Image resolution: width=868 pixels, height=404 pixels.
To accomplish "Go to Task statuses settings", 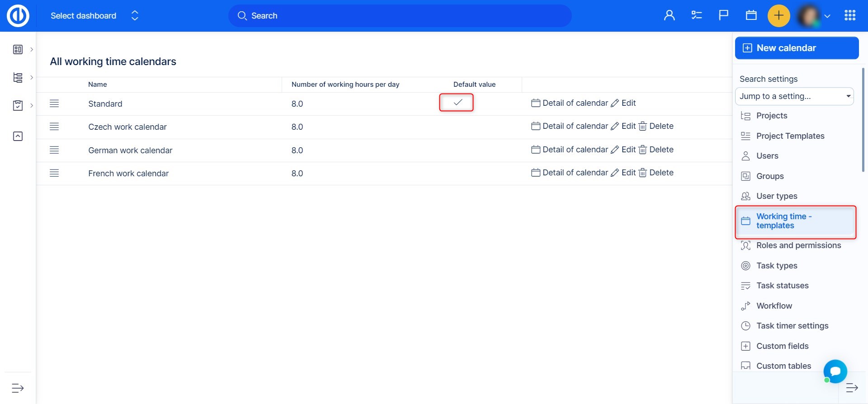I will click(782, 286).
